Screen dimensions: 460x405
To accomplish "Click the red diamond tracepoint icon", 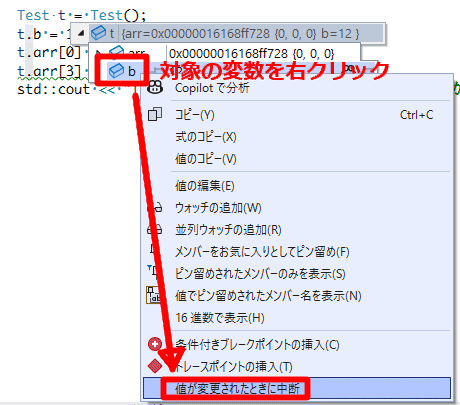I will [155, 366].
